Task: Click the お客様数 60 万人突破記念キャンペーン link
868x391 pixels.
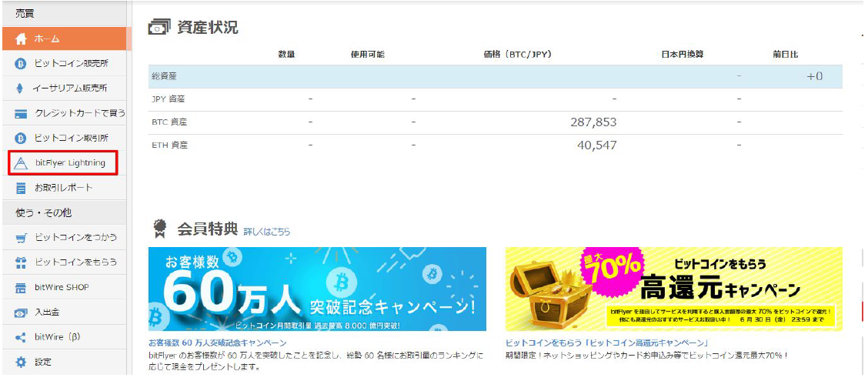Action: tap(218, 343)
